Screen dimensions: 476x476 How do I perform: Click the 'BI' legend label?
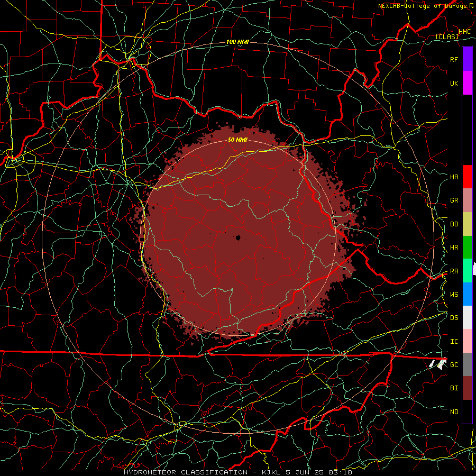click(454, 388)
